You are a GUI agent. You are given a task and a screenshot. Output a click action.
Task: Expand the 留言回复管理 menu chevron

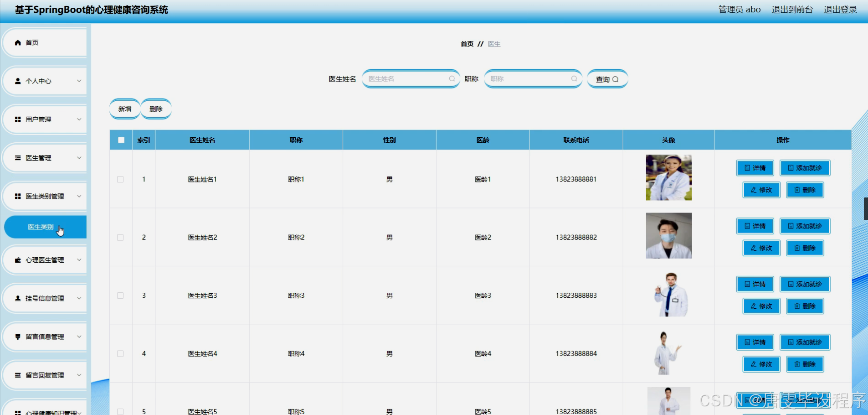pyautogui.click(x=79, y=375)
